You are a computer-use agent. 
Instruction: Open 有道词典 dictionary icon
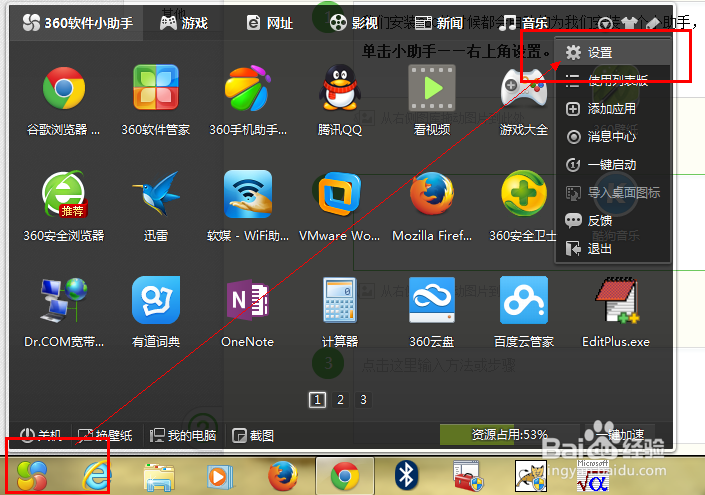156,300
